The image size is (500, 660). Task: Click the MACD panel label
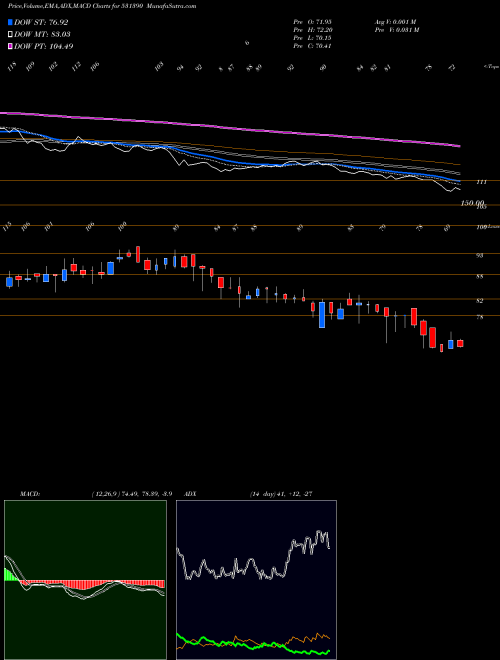click(29, 493)
